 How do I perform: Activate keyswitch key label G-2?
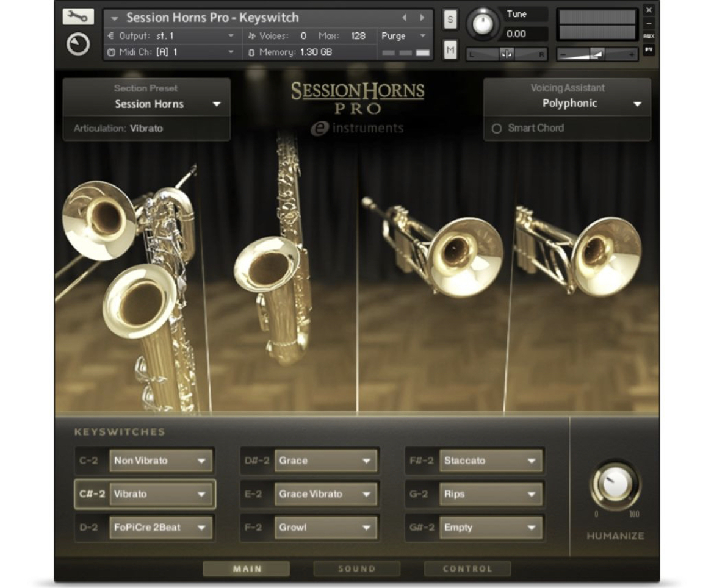(419, 494)
